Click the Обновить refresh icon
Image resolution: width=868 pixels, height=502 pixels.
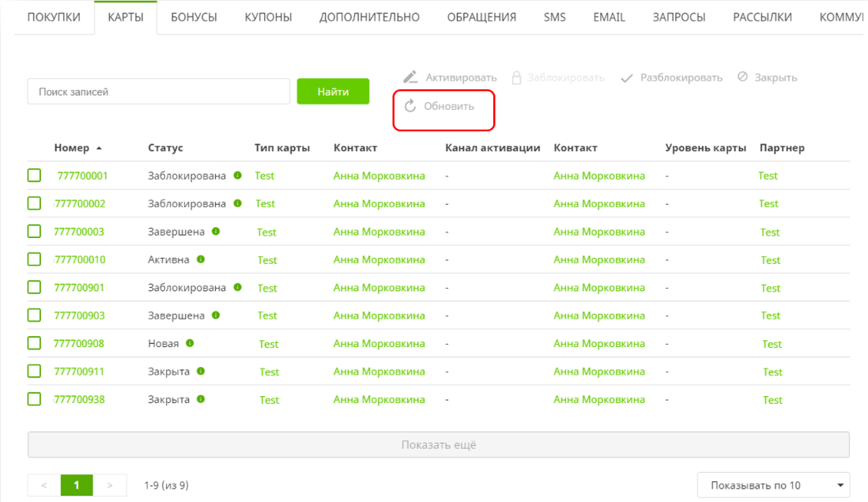click(x=410, y=106)
